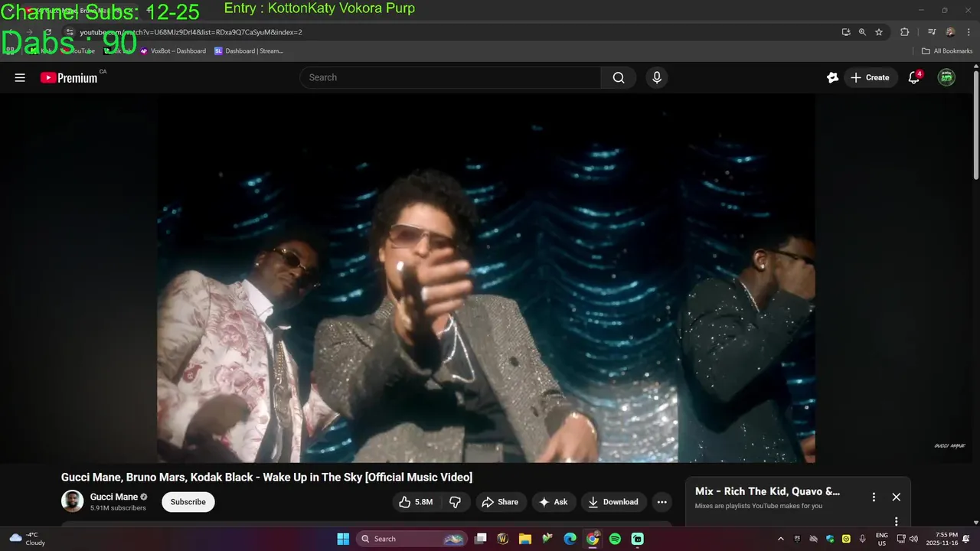Click the browser address bar URL
980x551 pixels.
pos(191,32)
